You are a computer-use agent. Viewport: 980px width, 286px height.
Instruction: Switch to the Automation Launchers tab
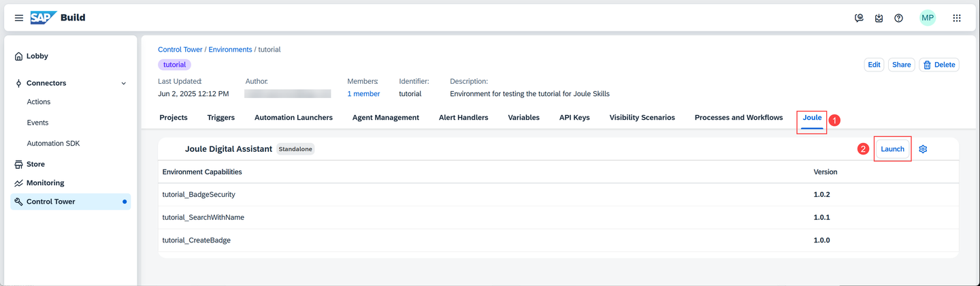[293, 118]
